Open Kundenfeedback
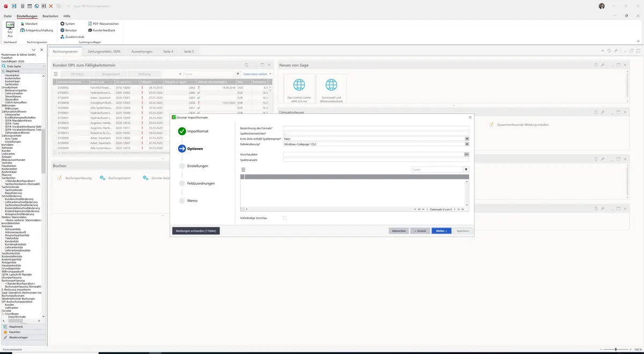This screenshot has height=354, width=644. click(x=101, y=30)
